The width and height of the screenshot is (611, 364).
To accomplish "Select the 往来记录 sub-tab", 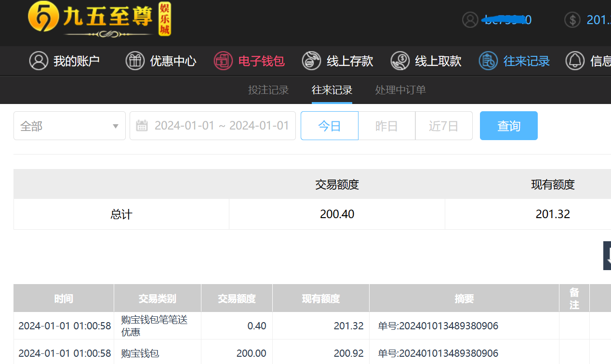I will [332, 90].
